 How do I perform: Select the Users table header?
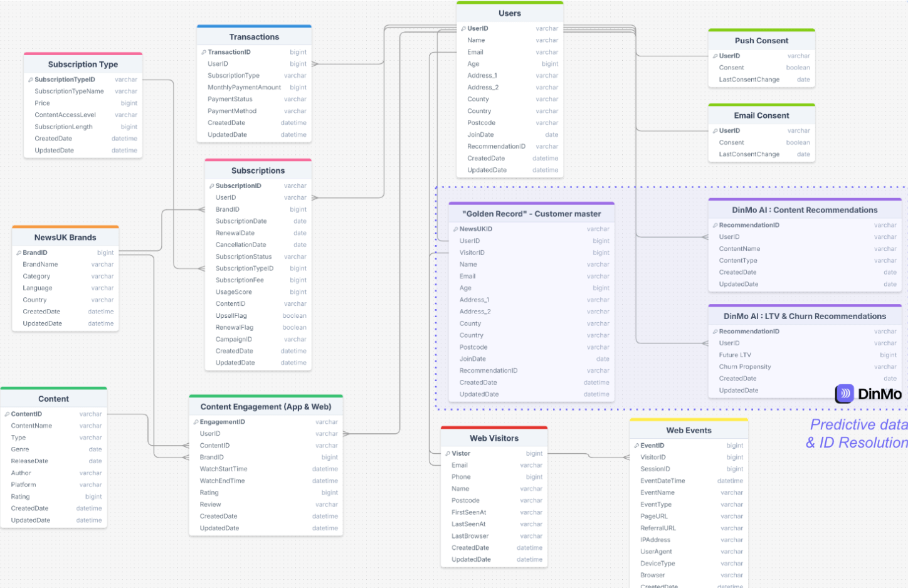click(510, 13)
